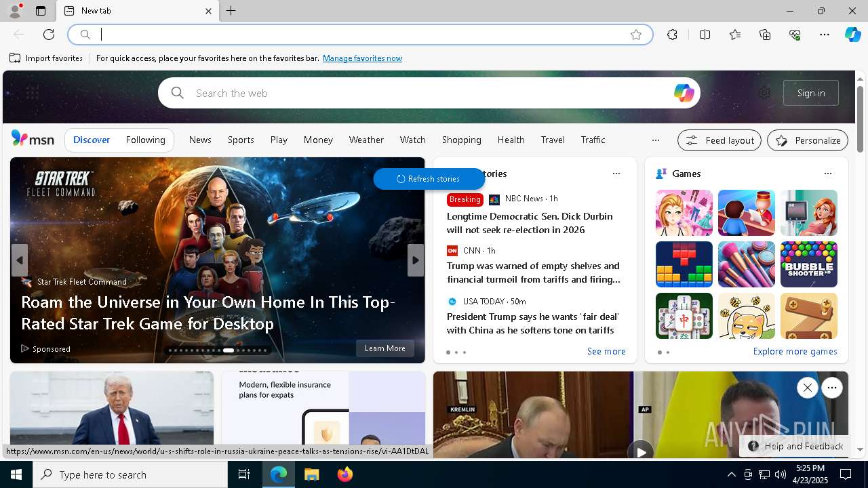Open the Extensions puzzle icon
The image size is (868, 488).
tap(672, 35)
